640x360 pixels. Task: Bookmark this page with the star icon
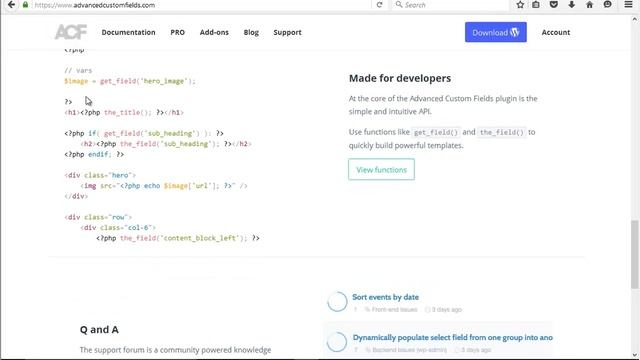click(520, 5)
